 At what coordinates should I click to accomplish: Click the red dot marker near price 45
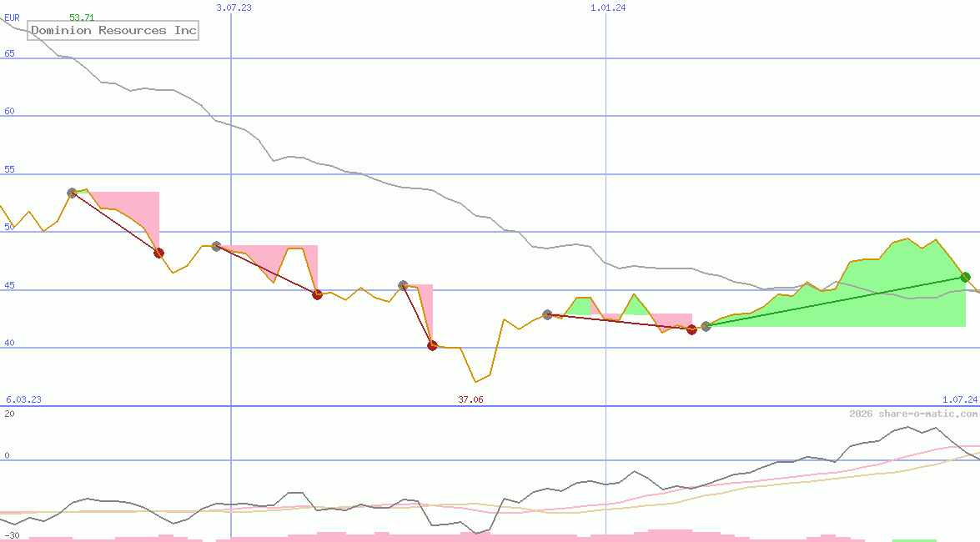click(317, 294)
